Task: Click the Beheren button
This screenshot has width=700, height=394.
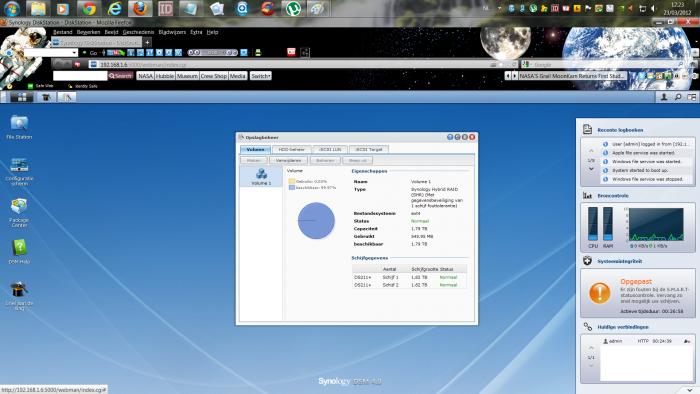Action: click(x=325, y=160)
